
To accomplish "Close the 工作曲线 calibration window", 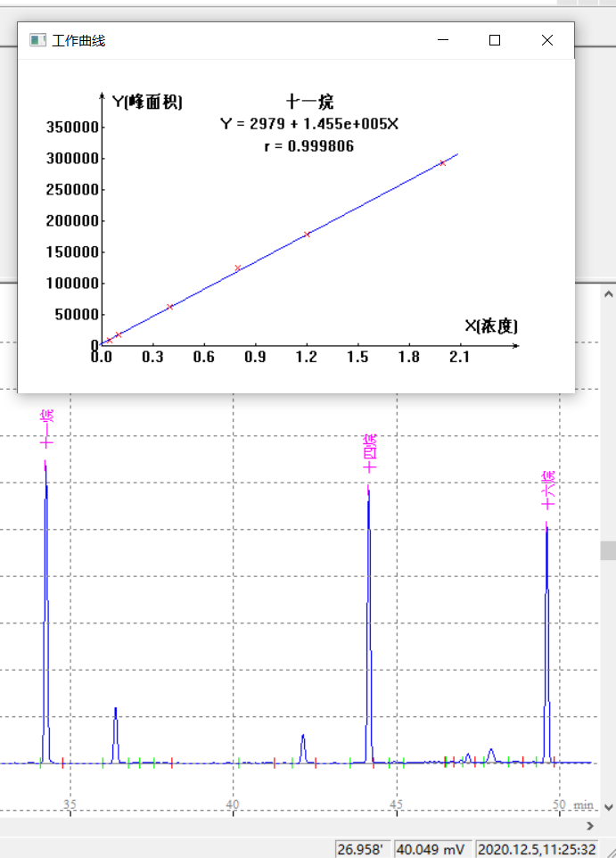I will 546,41.
